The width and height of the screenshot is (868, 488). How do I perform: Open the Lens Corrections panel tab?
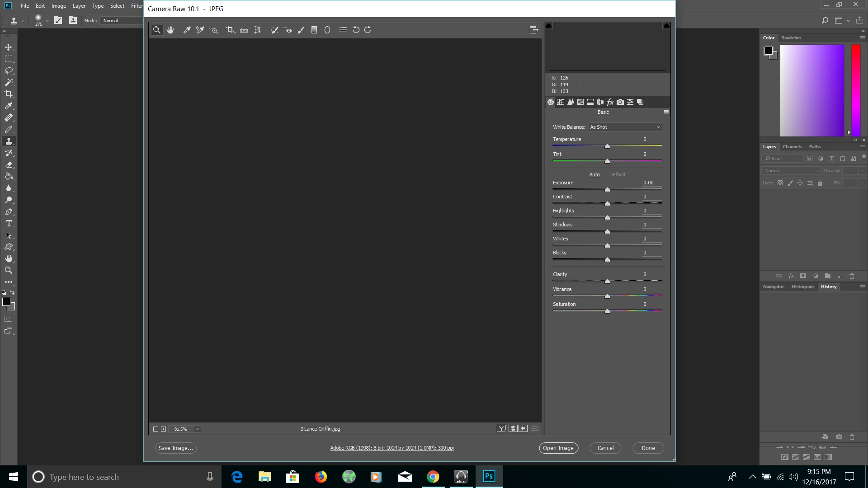coord(600,102)
